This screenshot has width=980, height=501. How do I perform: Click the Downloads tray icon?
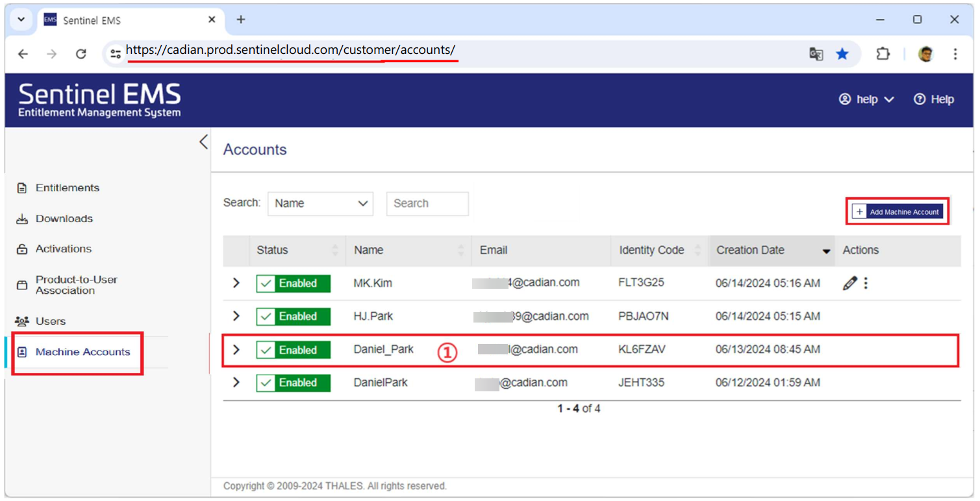tap(22, 219)
